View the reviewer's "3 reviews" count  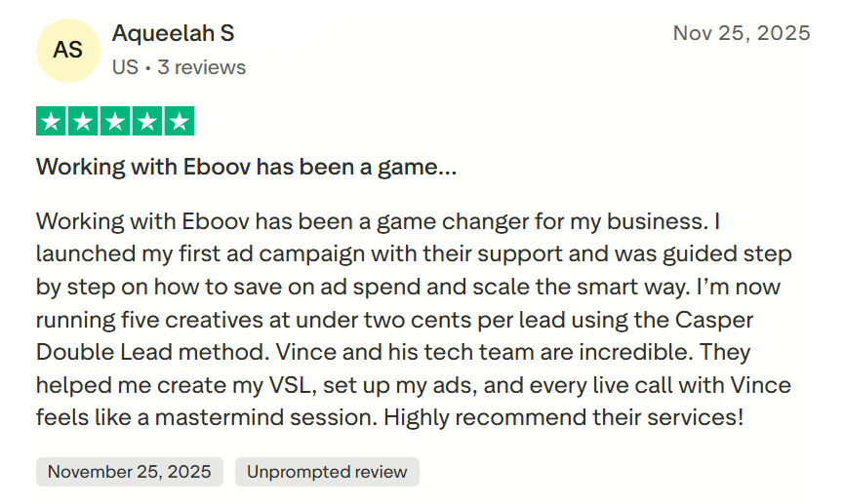[201, 67]
